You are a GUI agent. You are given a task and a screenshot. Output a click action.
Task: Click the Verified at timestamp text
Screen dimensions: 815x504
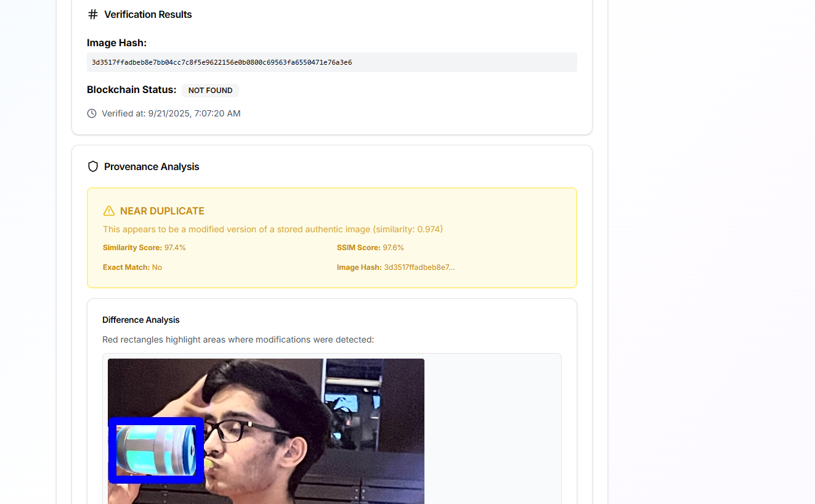(x=171, y=113)
